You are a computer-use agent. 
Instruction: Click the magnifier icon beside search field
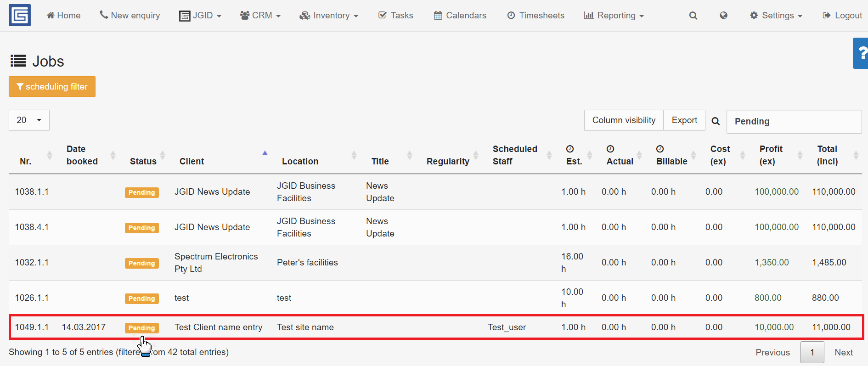tap(716, 121)
